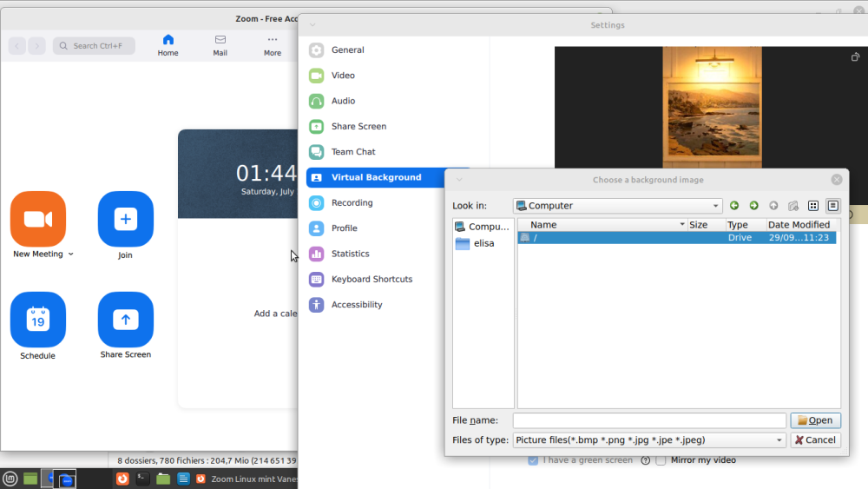Switch file dialog to detail view

tap(833, 206)
